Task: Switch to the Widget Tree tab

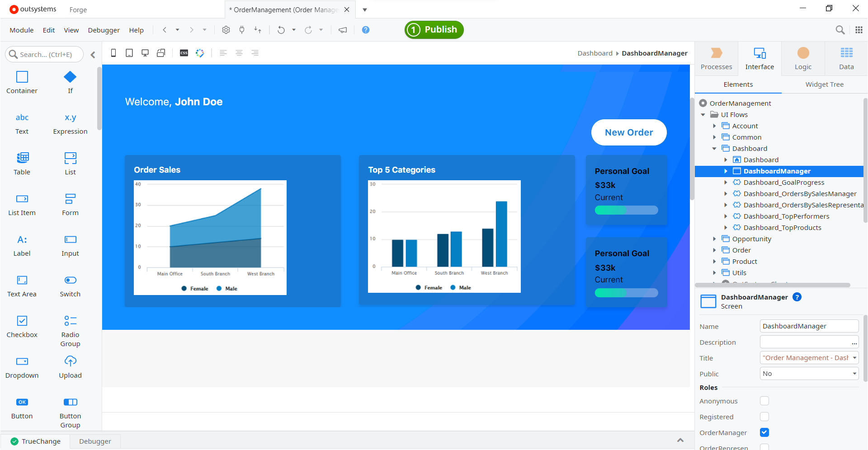Action: (x=824, y=84)
